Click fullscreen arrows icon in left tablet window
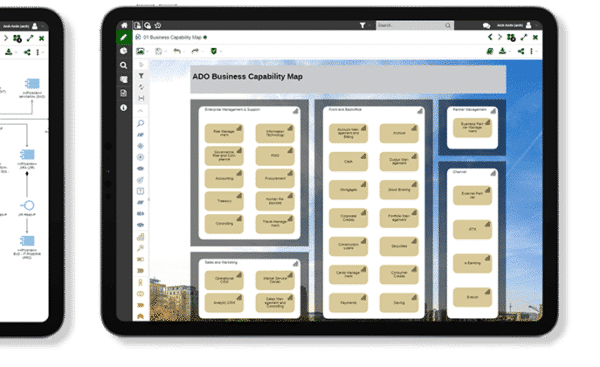 (30, 38)
